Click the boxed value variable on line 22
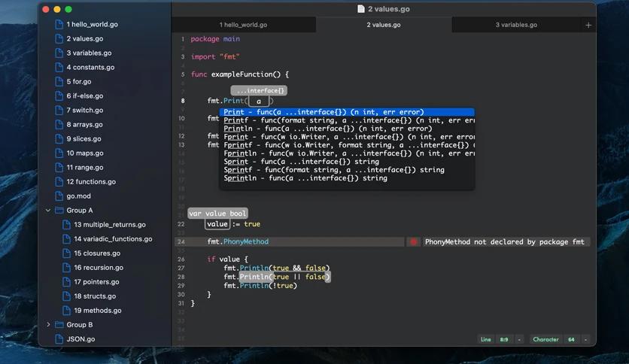Viewport: 629px width, 364px height. [x=217, y=224]
